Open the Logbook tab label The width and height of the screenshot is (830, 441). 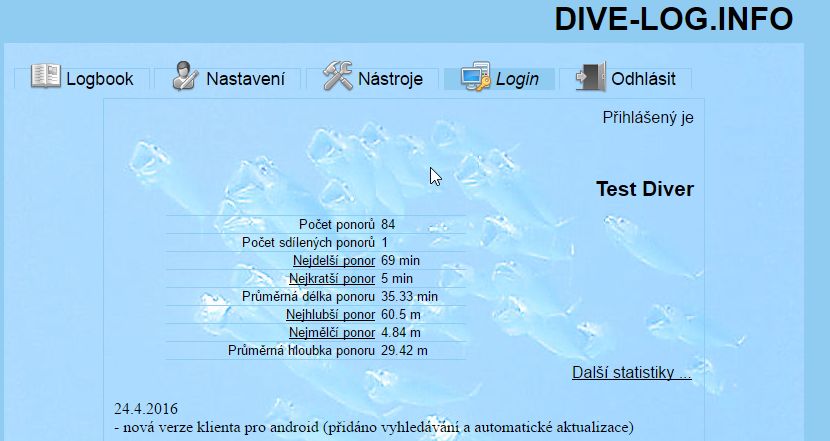[x=100, y=79]
